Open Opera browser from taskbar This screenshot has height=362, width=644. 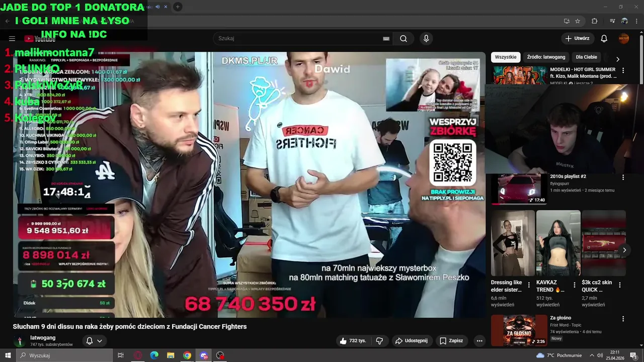tap(137, 355)
